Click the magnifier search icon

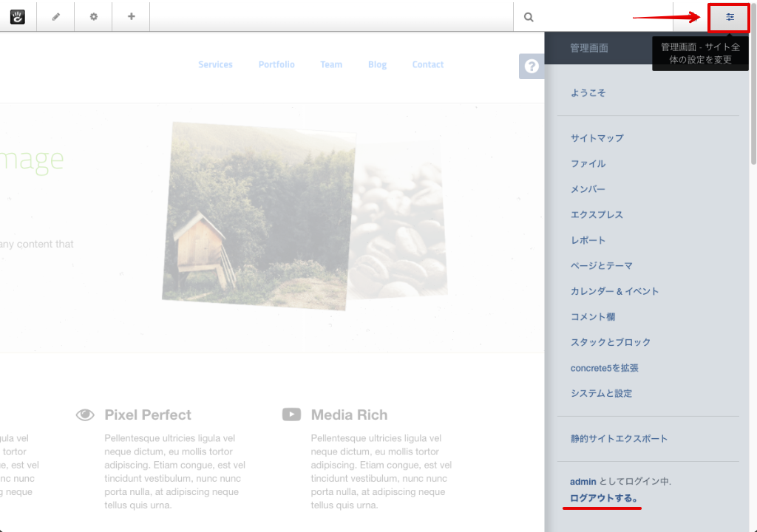pyautogui.click(x=529, y=17)
